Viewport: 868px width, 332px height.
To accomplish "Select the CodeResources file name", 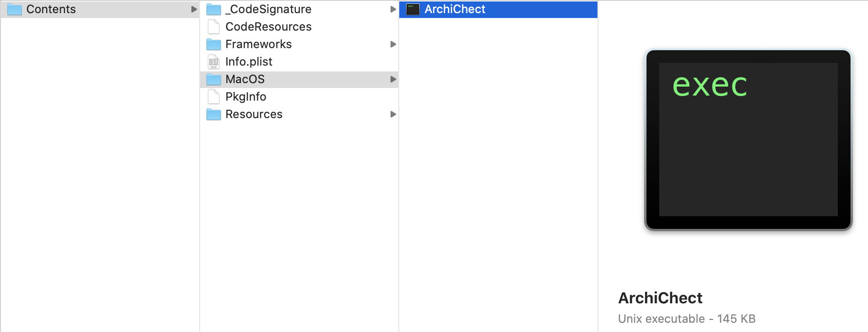I will pyautogui.click(x=269, y=27).
